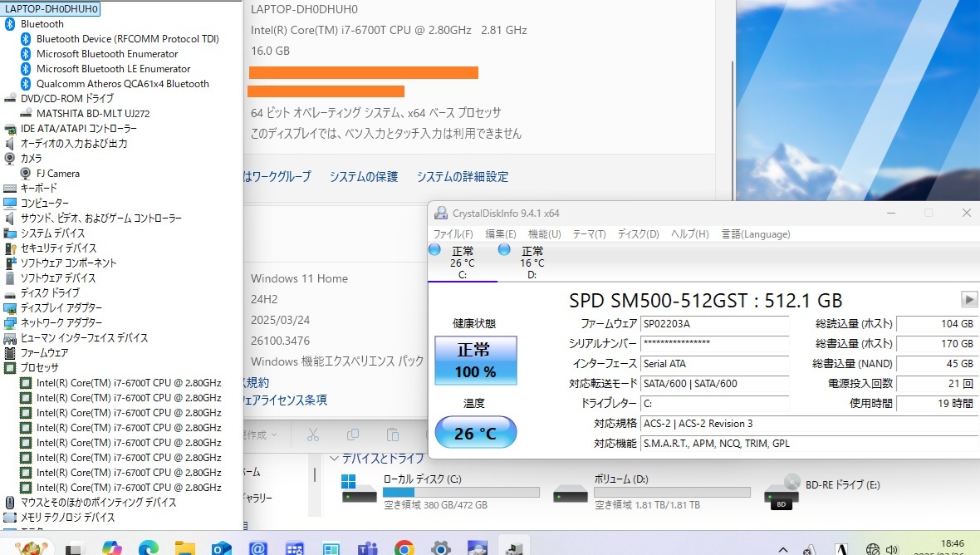This screenshot has width=980, height=555.
Task: Open the 機能 menu in CrystalDiskInfo
Action: (x=543, y=233)
